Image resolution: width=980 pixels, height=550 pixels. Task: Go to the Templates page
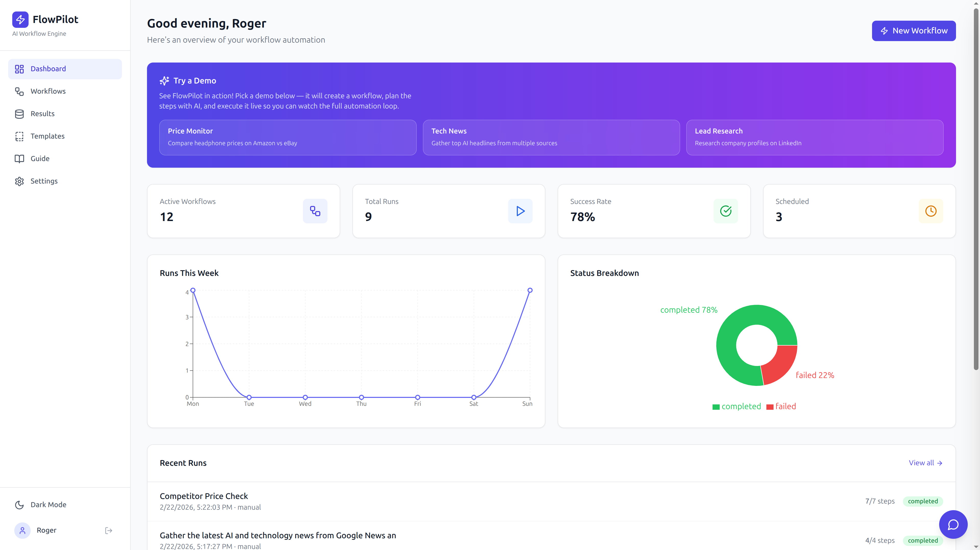47,136
